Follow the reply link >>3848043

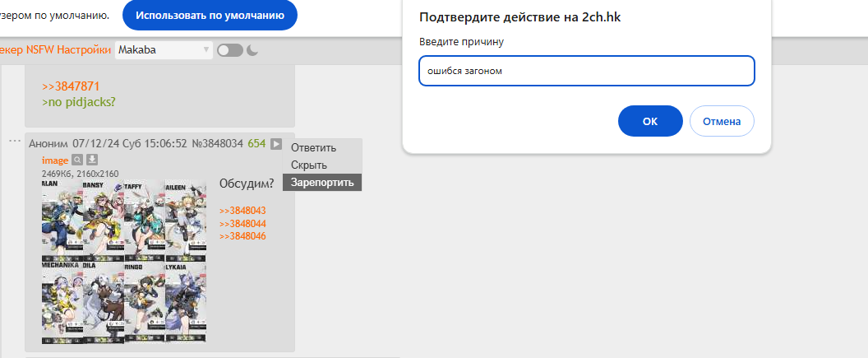click(x=242, y=211)
